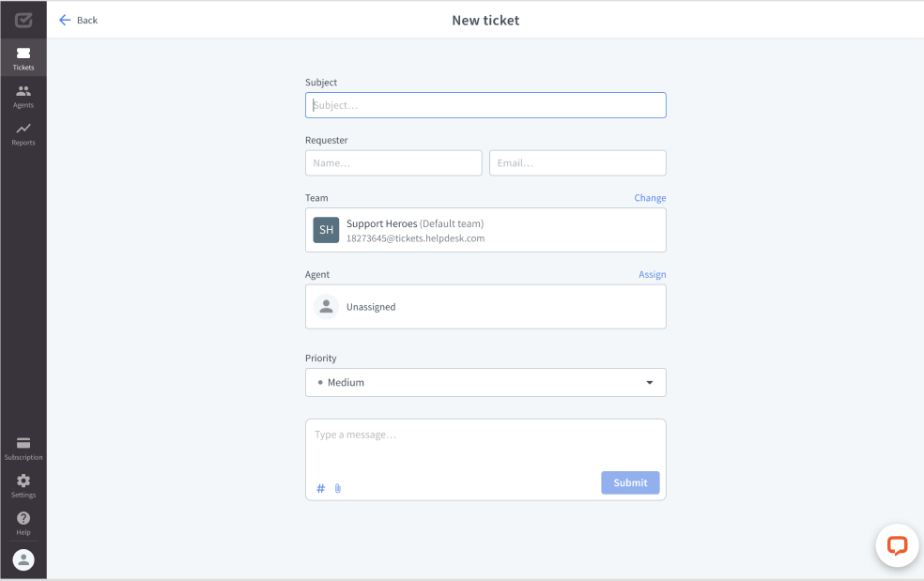924x581 pixels.
Task: Click the SH team avatar
Action: [326, 230]
